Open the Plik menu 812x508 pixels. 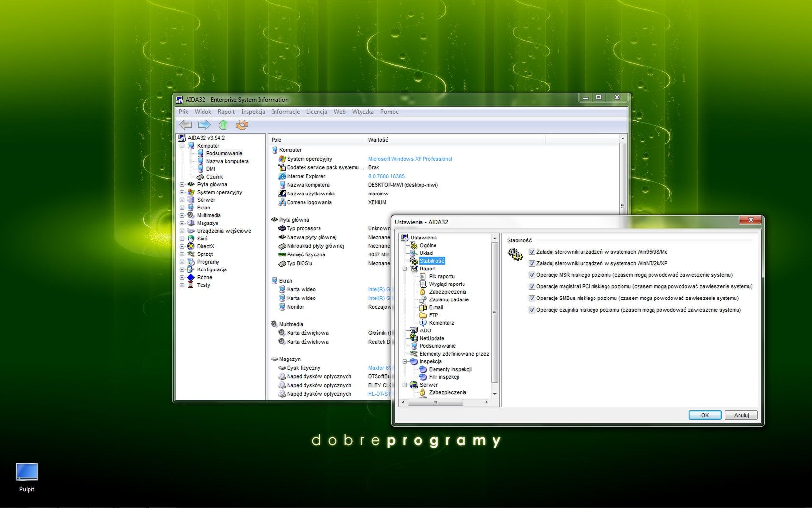tap(184, 112)
